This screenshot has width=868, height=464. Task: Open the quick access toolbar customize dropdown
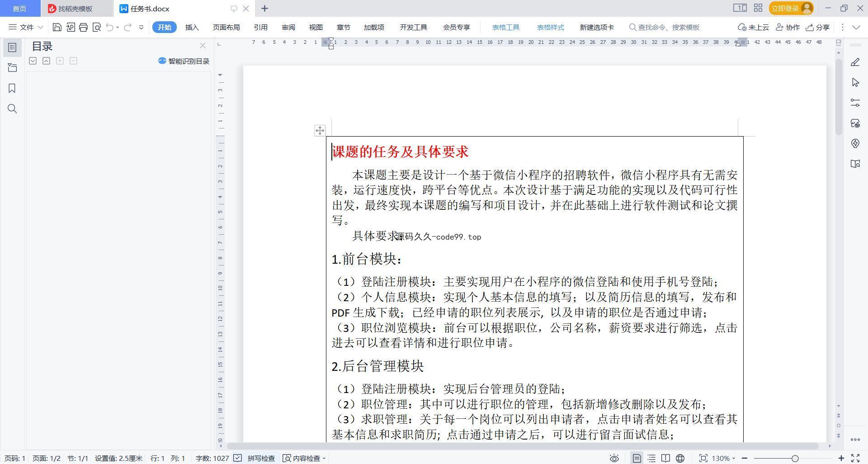pyautogui.click(x=141, y=27)
